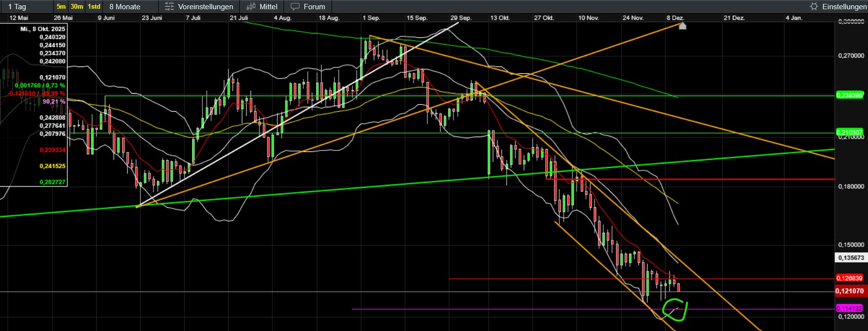This screenshot has width=868, height=331.
Task: Open the Voreinstellungen sliders icon
Action: 169,7
